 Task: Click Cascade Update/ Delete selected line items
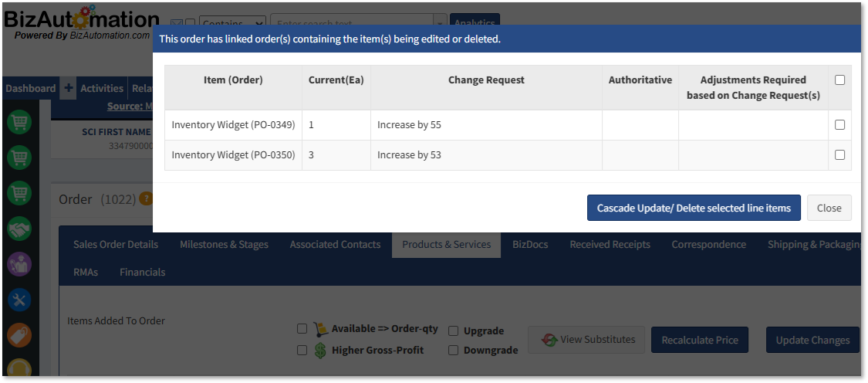coord(694,208)
